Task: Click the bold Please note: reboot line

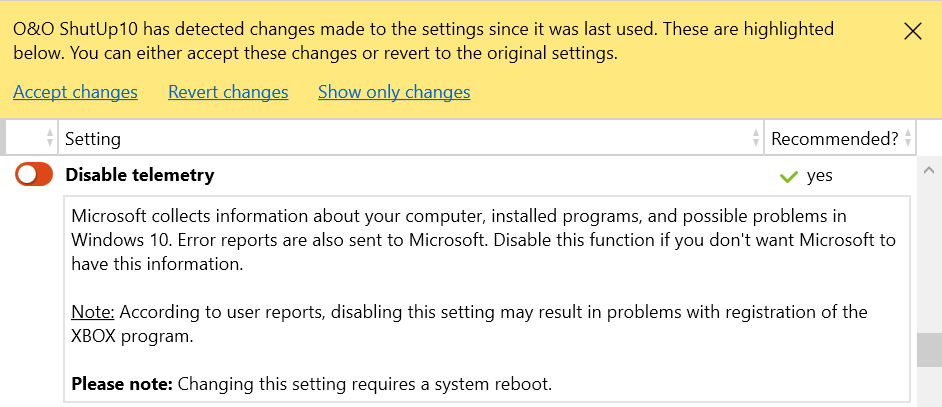Action: [x=311, y=383]
